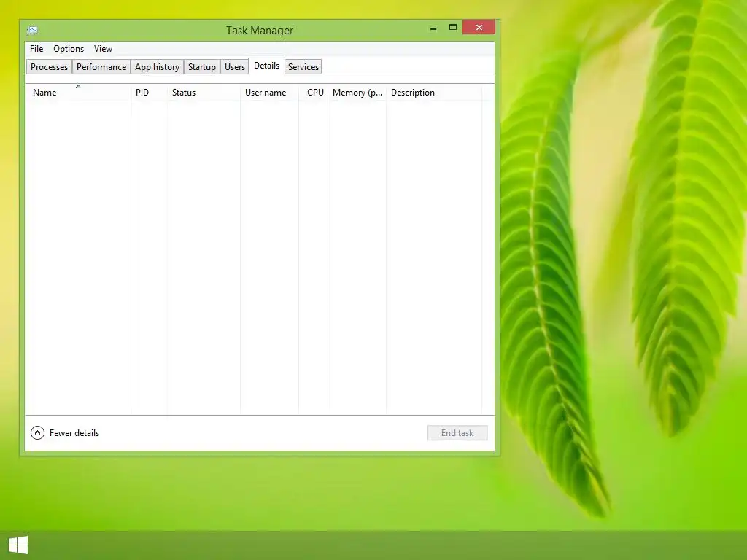Switch to the Processes tab

click(49, 66)
